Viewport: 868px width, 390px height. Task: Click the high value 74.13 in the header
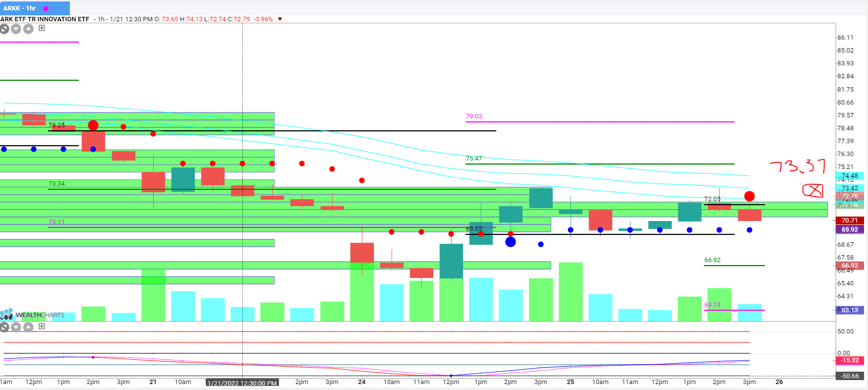[x=194, y=19]
